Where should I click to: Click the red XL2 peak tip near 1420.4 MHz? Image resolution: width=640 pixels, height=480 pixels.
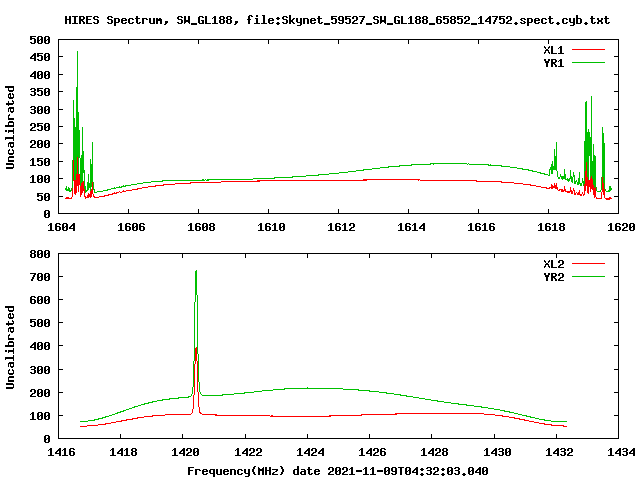tap(196, 349)
